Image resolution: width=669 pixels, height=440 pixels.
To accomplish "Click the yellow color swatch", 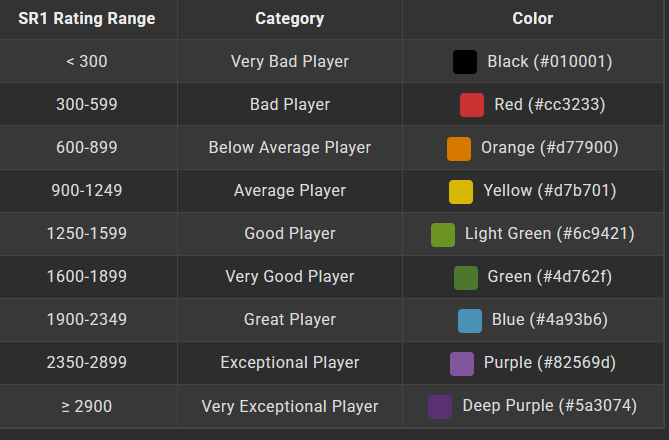I will tap(461, 191).
